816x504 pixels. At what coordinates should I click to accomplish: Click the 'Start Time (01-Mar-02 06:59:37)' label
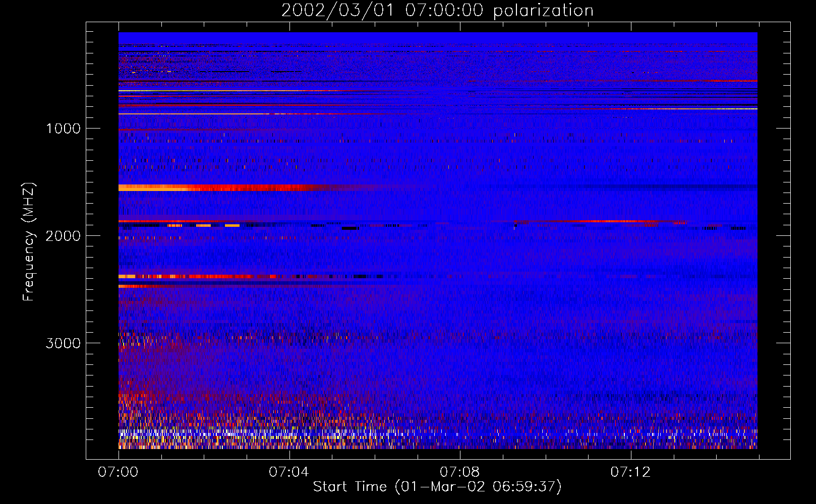tap(437, 487)
